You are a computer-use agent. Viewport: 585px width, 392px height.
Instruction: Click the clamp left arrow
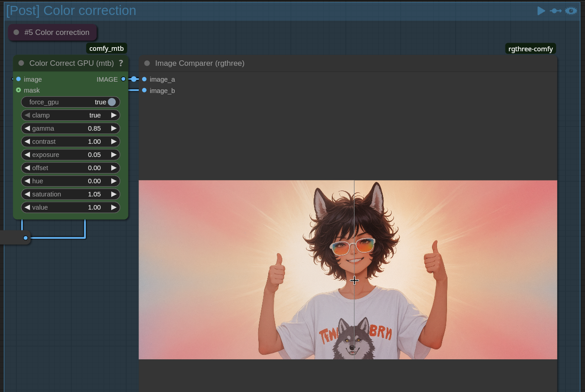(x=27, y=115)
